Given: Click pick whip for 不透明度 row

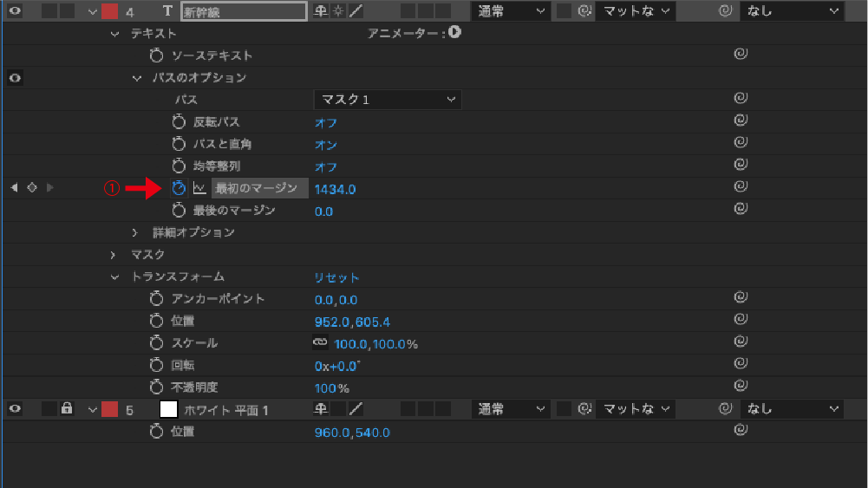Looking at the screenshot, I should tap(741, 386).
